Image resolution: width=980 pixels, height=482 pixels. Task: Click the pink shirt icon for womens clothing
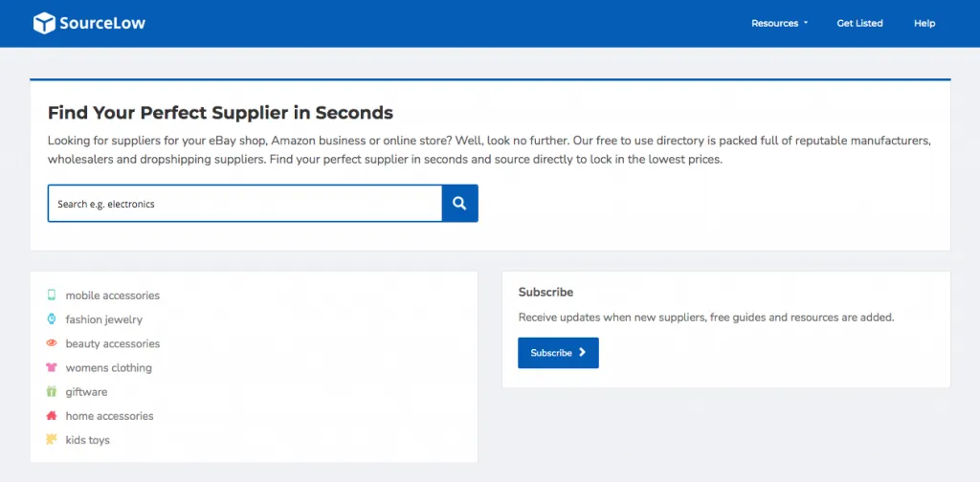52,367
